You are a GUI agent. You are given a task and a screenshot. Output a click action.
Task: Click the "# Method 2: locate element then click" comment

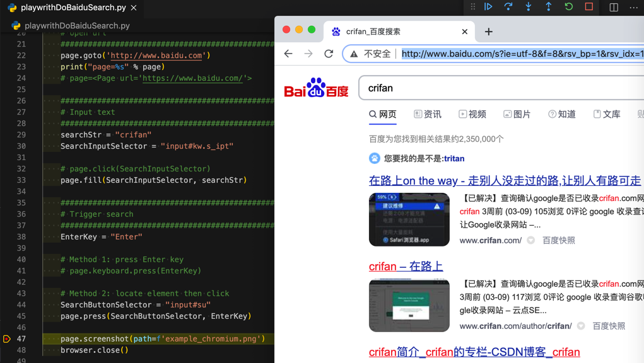(x=145, y=293)
